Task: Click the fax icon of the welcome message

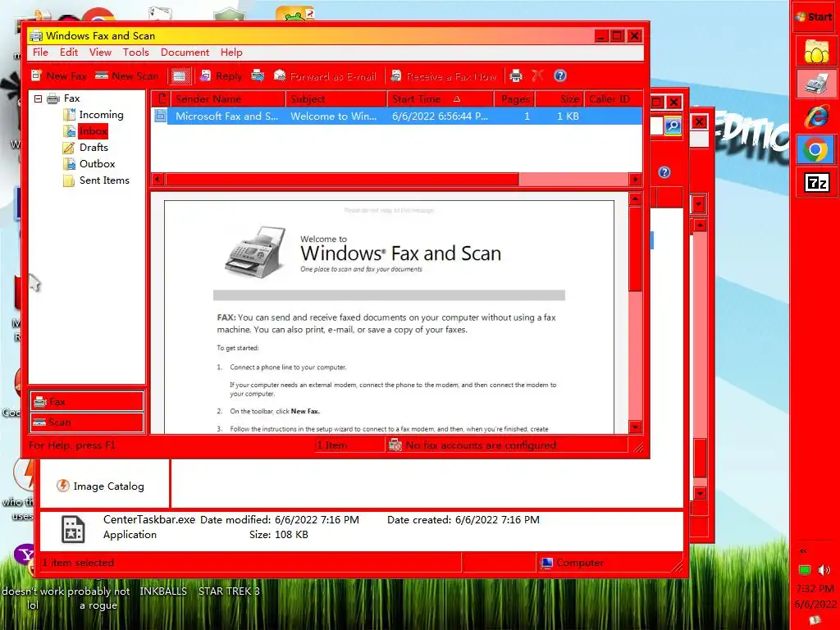Action: (x=160, y=116)
